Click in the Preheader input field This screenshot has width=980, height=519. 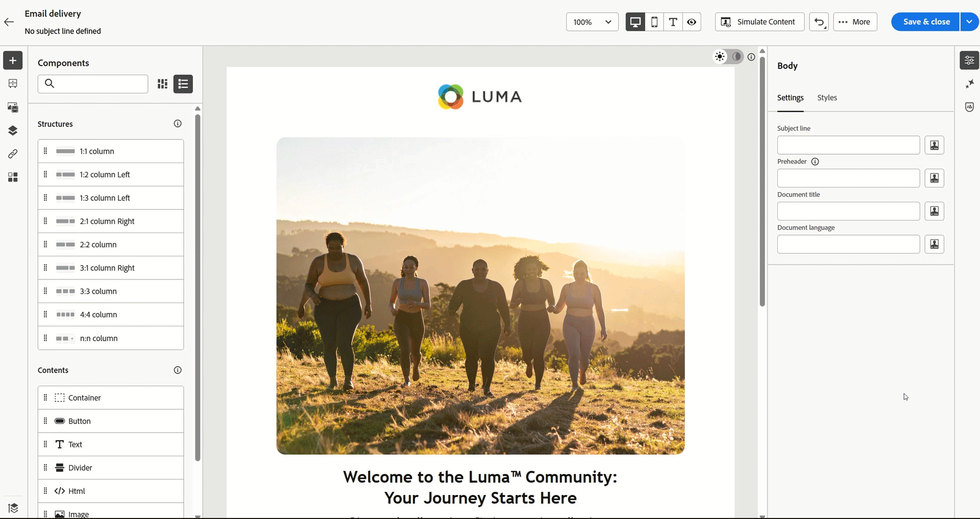848,178
